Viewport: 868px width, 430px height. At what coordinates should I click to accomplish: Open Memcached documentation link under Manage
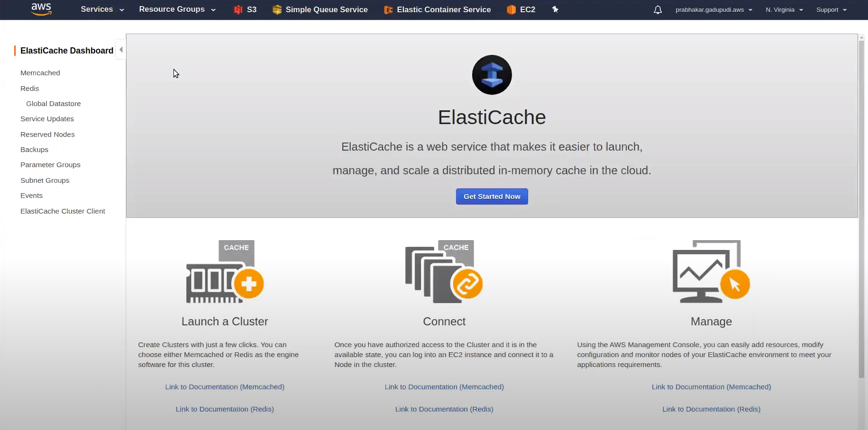pyautogui.click(x=711, y=387)
